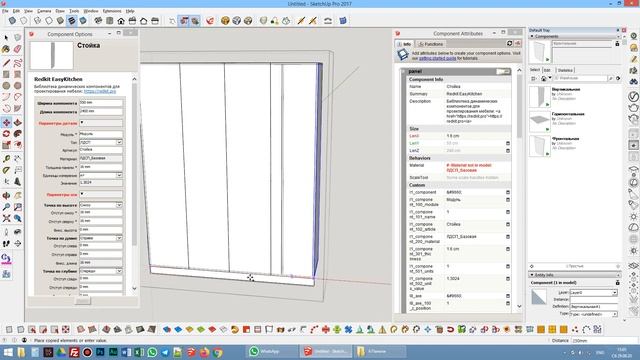640x360 pixels.
Task: Toggle the panel header switch
Action: pos(503,71)
